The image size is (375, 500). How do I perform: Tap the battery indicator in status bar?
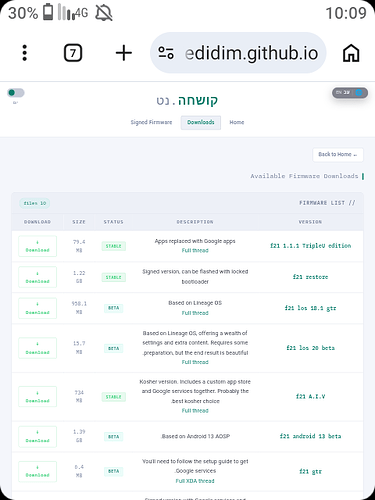pos(48,12)
